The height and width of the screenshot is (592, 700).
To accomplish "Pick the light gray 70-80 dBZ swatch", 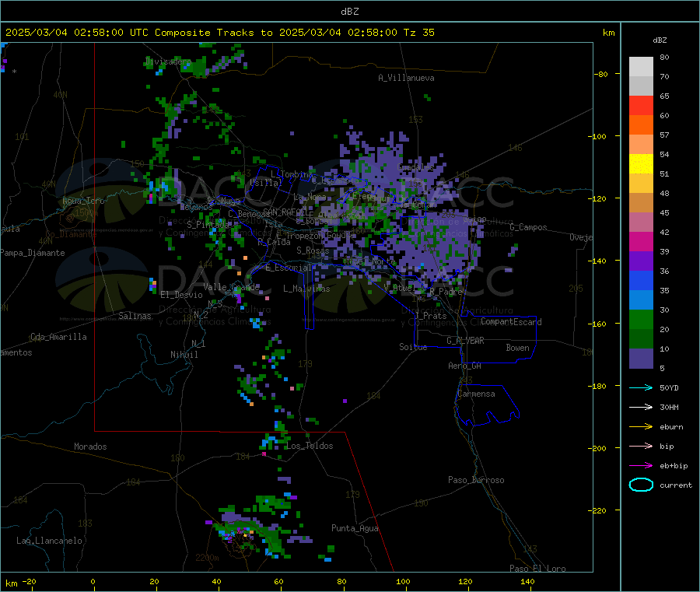I will (641, 67).
